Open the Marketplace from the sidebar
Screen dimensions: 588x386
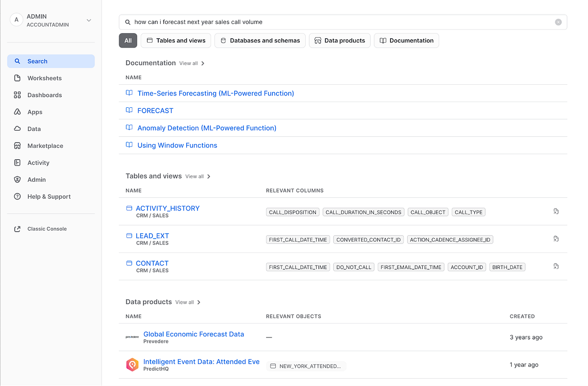pyautogui.click(x=17, y=145)
